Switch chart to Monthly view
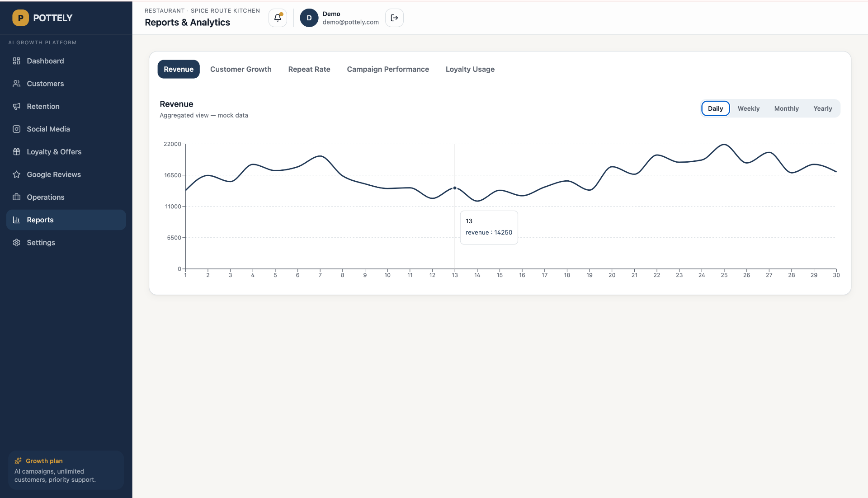Viewport: 868px width, 498px height. (787, 108)
